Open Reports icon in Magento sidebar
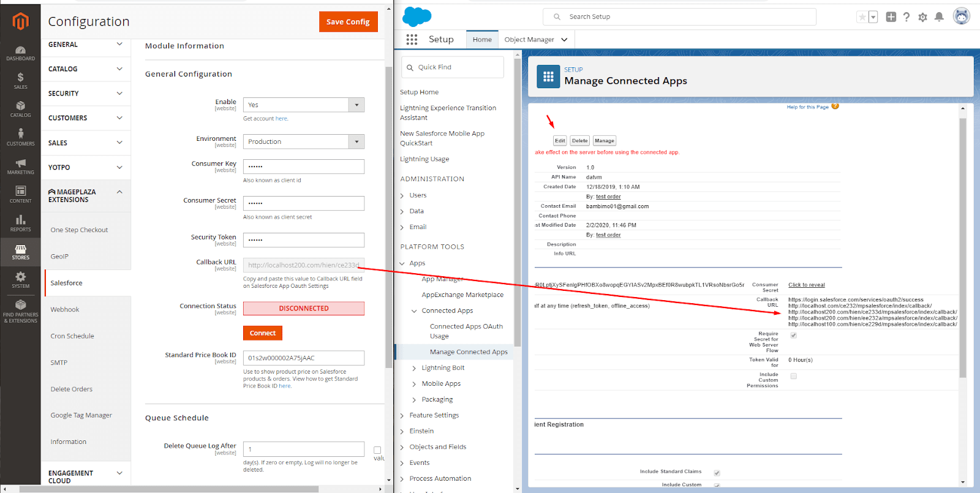This screenshot has width=980, height=493. coord(20,223)
